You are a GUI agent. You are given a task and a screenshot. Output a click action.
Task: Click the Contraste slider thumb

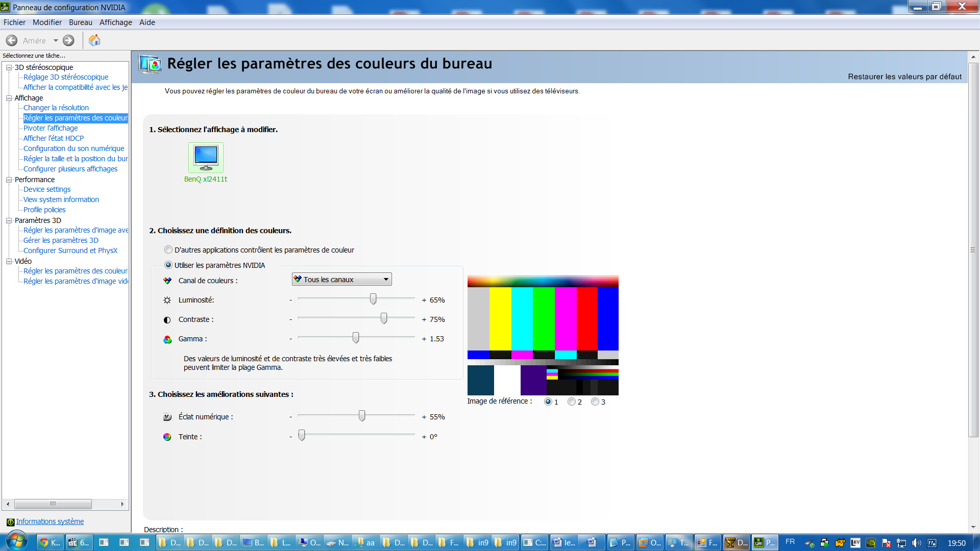[x=383, y=318]
